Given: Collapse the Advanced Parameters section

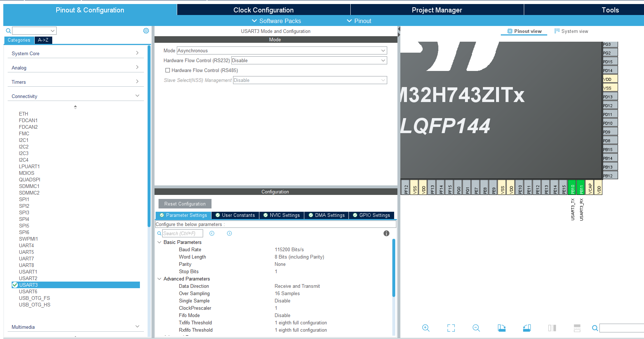Looking at the screenshot, I should [x=159, y=279].
